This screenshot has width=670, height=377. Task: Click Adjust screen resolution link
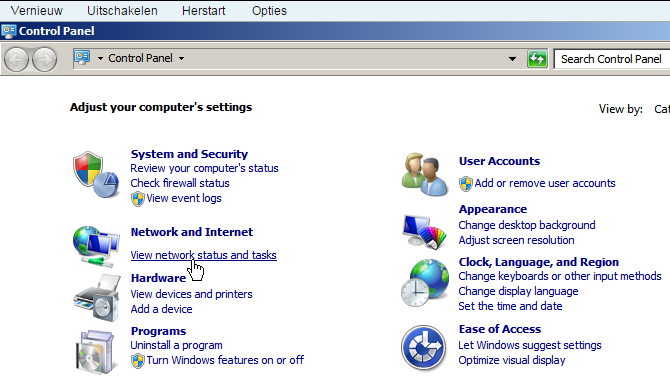(x=517, y=240)
